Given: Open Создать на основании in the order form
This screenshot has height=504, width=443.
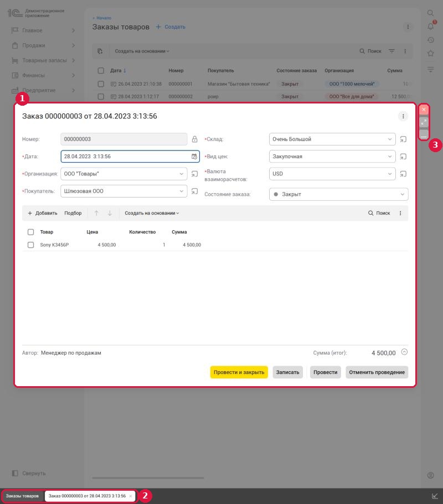Looking at the screenshot, I should click(x=152, y=213).
